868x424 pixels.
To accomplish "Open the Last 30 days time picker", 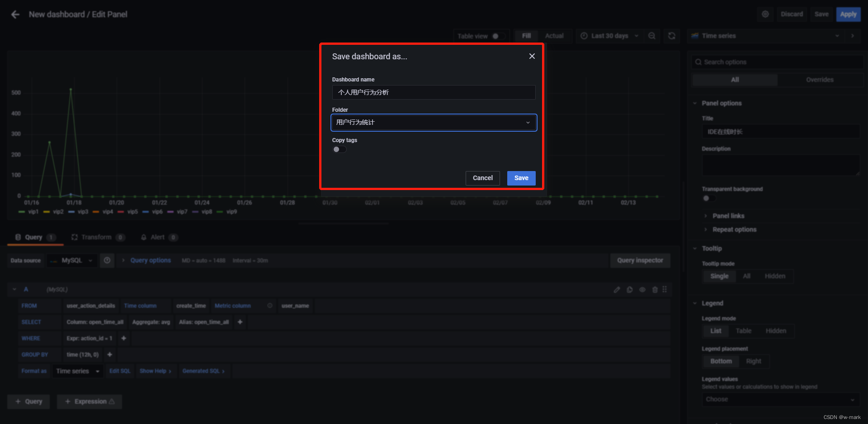I will pyautogui.click(x=609, y=36).
